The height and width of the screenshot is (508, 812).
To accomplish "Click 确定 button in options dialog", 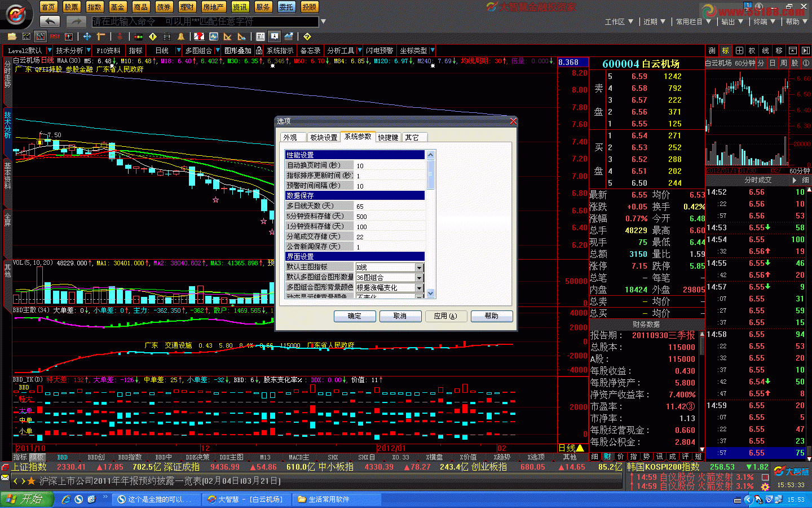I will 355,316.
